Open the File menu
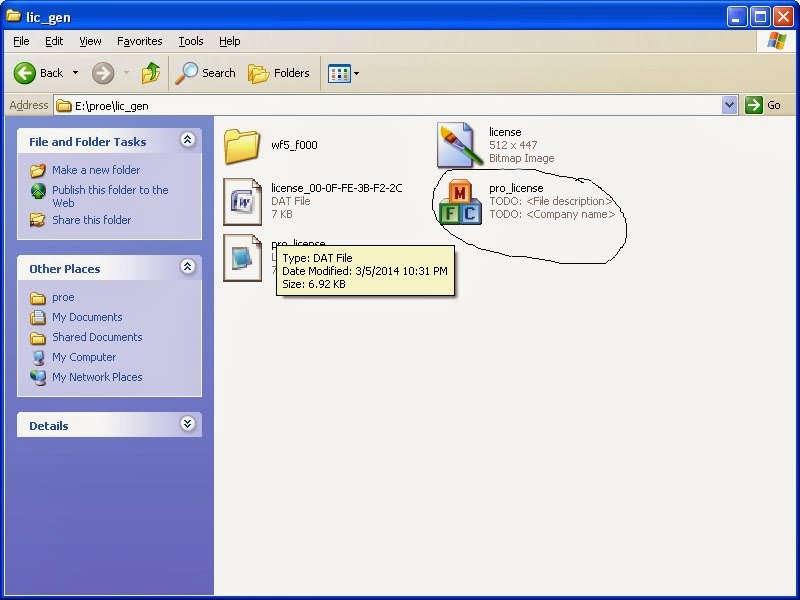This screenshot has height=600, width=800. (21, 41)
